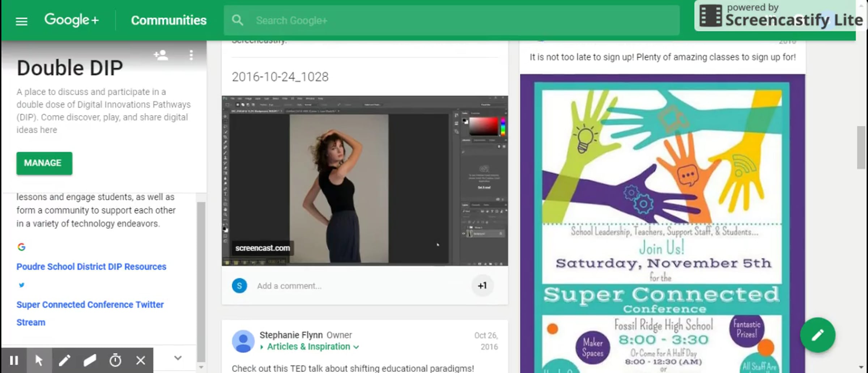The image size is (868, 373).
Task: Open the Google+ hamburger main menu
Action: click(21, 21)
